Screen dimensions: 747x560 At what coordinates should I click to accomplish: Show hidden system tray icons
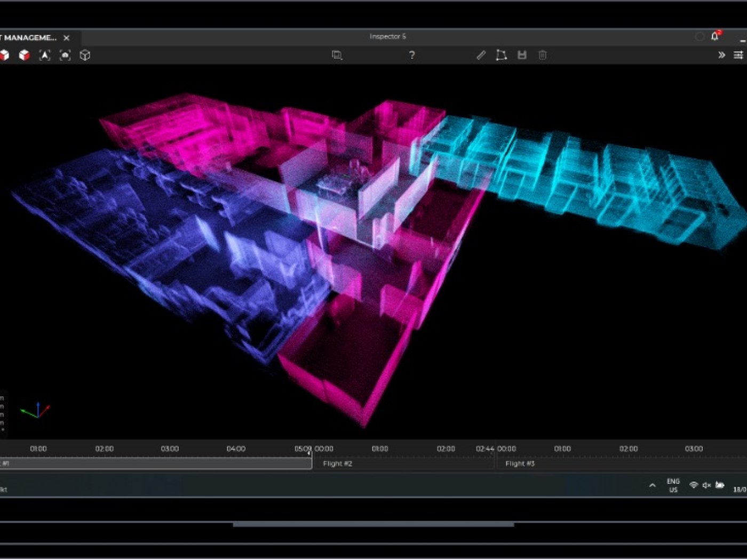(652, 485)
